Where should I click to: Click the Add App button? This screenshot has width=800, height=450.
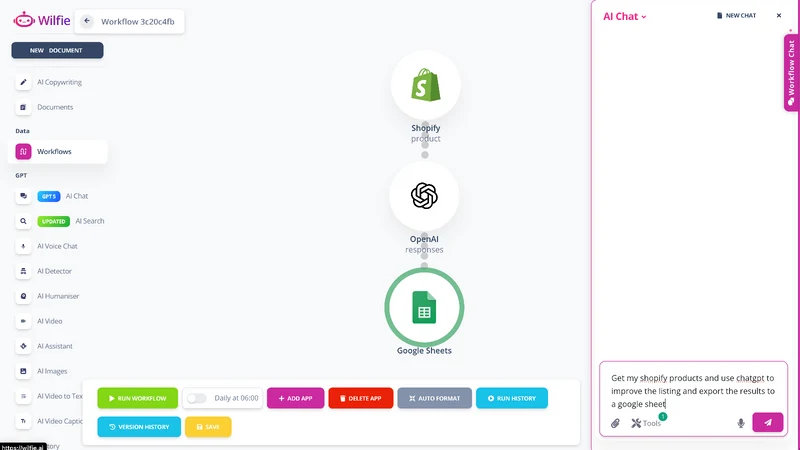[x=295, y=398]
